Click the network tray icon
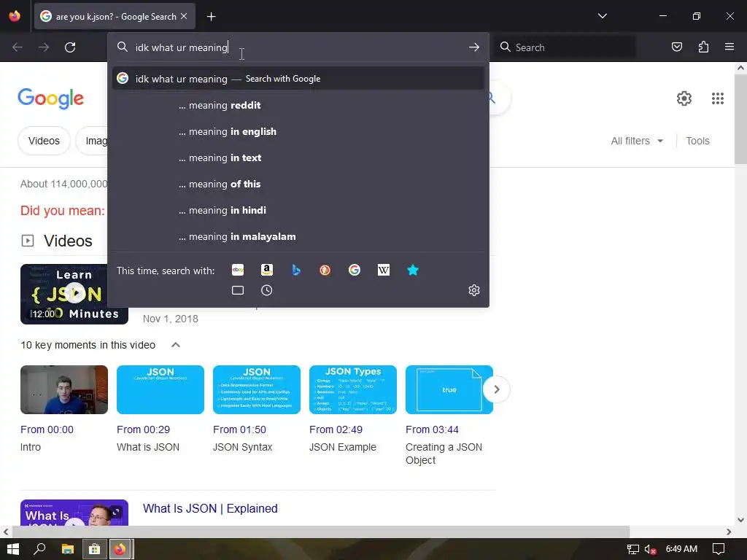Screen dimensions: 747x560 click(632, 550)
